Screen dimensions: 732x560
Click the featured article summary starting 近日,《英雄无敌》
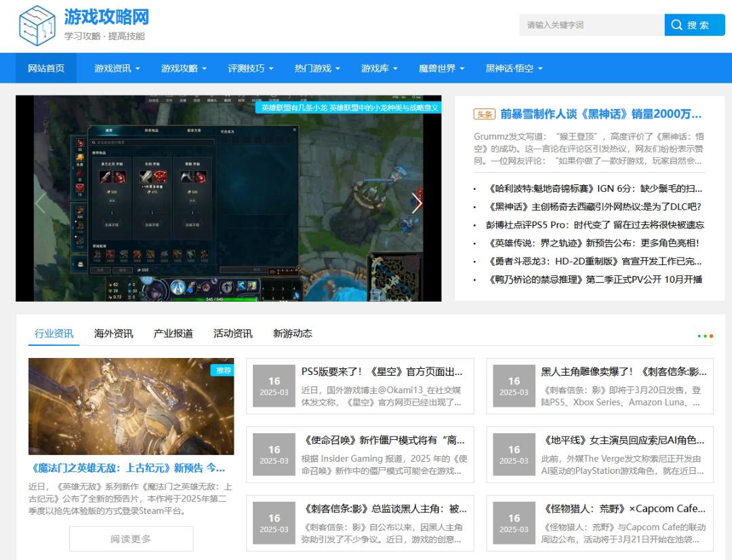pyautogui.click(x=129, y=499)
